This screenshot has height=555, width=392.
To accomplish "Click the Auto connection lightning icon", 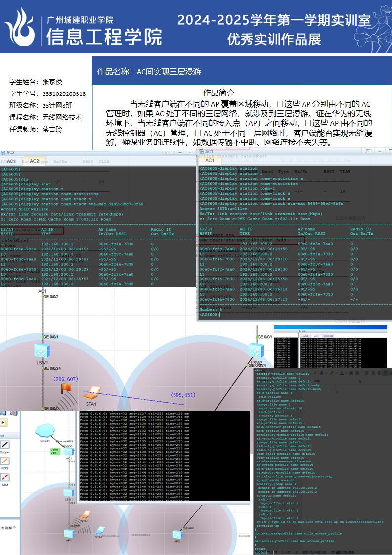I will pos(3,423).
